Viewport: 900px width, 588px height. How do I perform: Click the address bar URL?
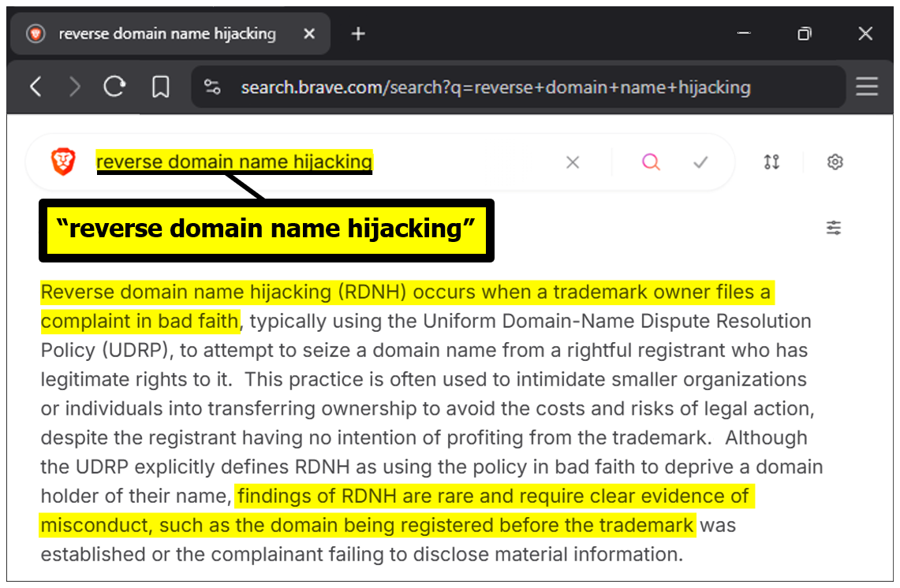[495, 87]
